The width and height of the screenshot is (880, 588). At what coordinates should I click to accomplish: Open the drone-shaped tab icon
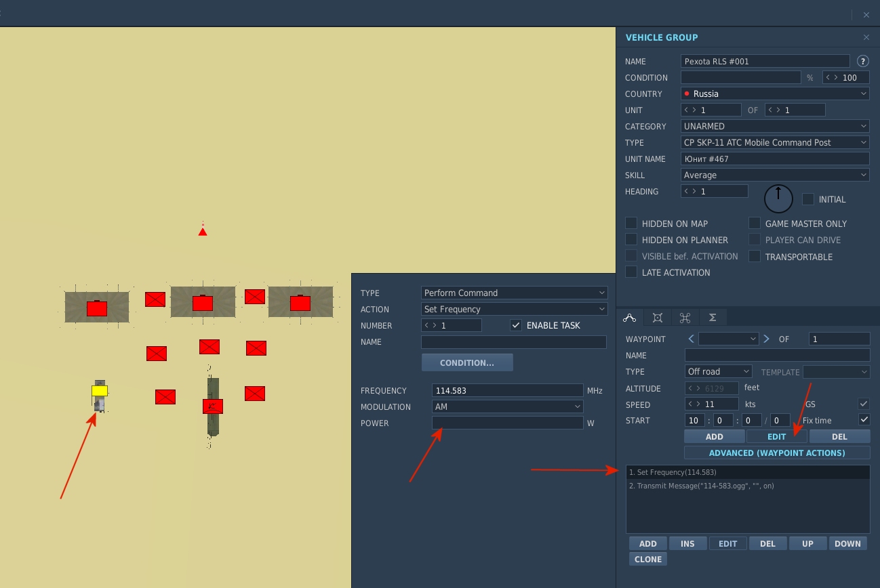[x=685, y=317]
